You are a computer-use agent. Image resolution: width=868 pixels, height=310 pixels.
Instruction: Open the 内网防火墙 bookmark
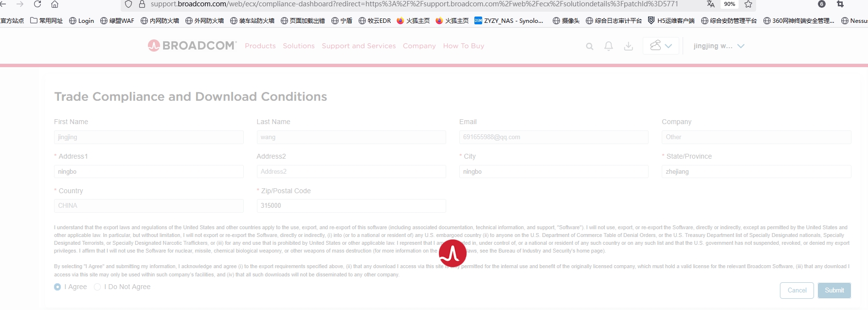160,20
